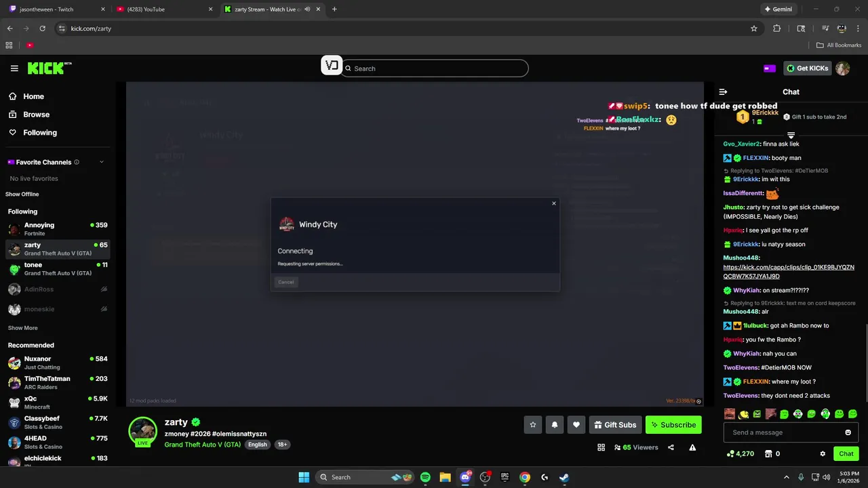The width and height of the screenshot is (868, 488).
Task: Click the Get KICKs button
Action: pyautogui.click(x=807, y=68)
